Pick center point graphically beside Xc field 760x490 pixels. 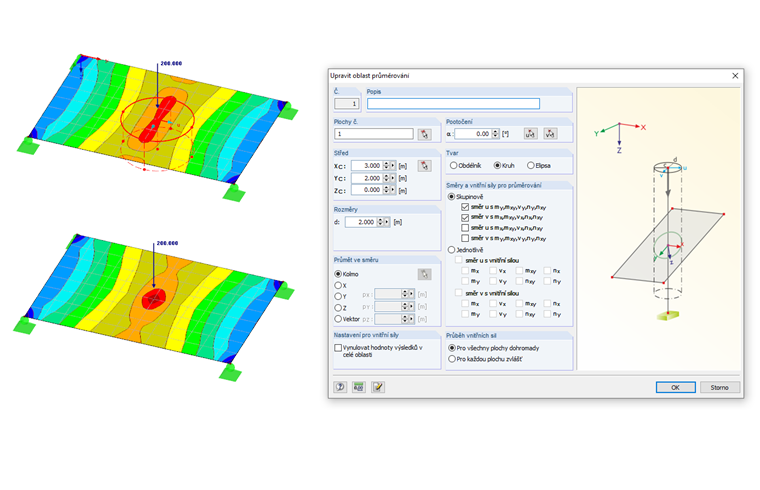tap(425, 166)
